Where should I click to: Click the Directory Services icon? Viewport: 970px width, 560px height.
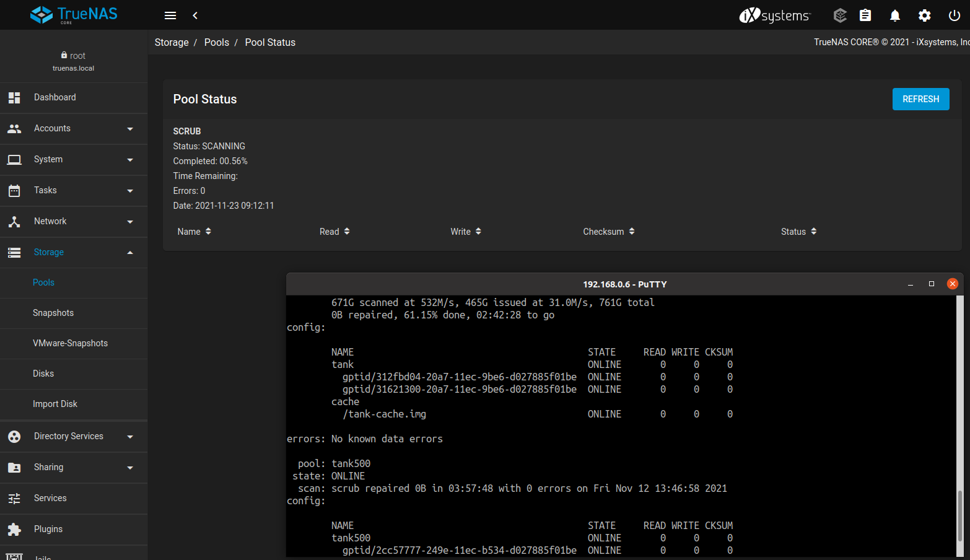point(14,437)
